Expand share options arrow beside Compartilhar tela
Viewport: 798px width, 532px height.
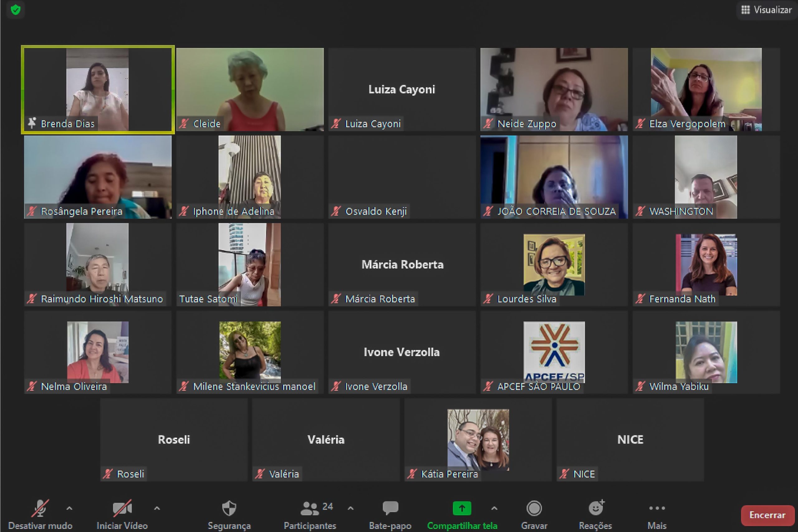click(x=494, y=508)
